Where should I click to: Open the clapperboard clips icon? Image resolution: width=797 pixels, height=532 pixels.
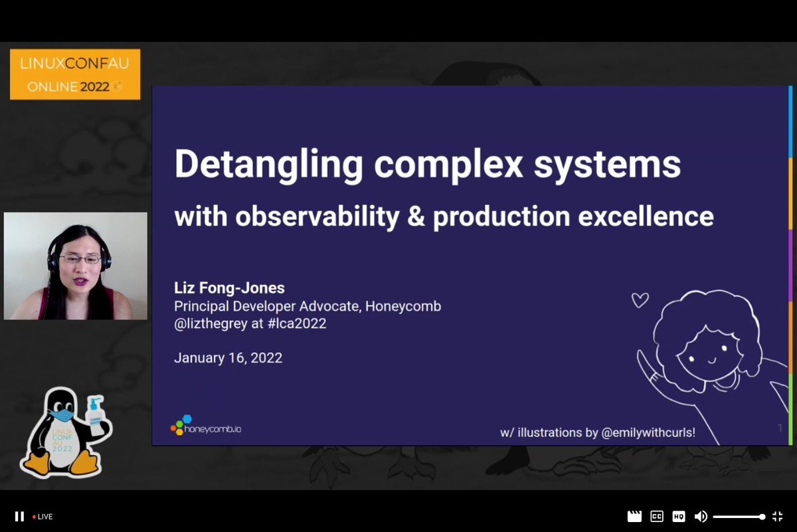click(634, 516)
